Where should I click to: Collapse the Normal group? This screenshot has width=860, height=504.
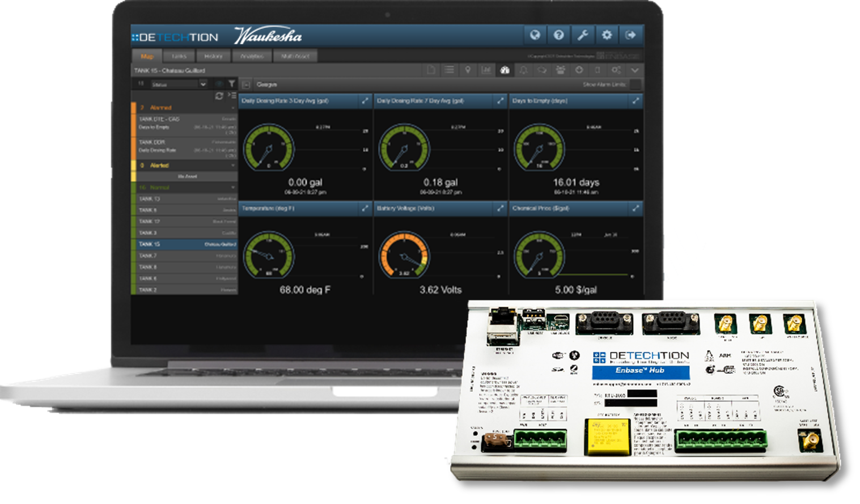[233, 188]
